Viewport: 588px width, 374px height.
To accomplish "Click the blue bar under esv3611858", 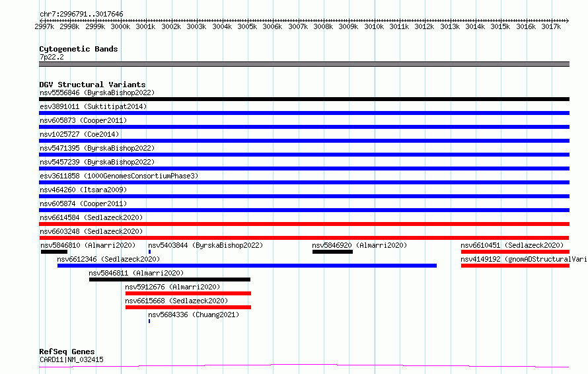I will (304, 182).
